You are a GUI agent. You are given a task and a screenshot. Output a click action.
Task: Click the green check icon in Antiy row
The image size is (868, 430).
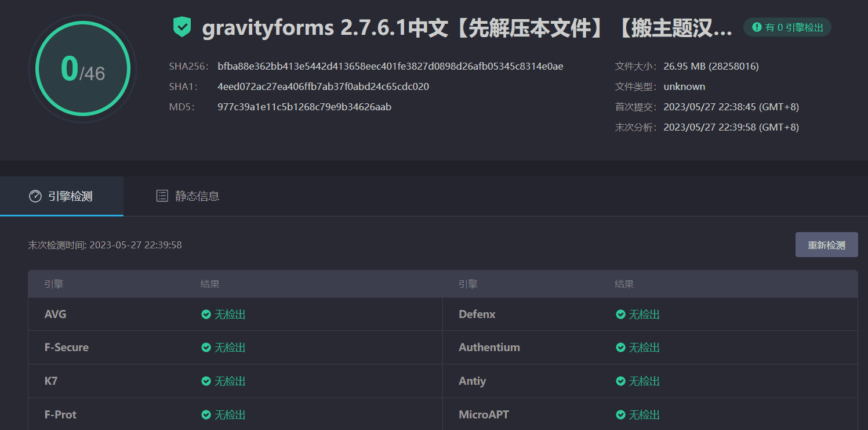tap(620, 381)
